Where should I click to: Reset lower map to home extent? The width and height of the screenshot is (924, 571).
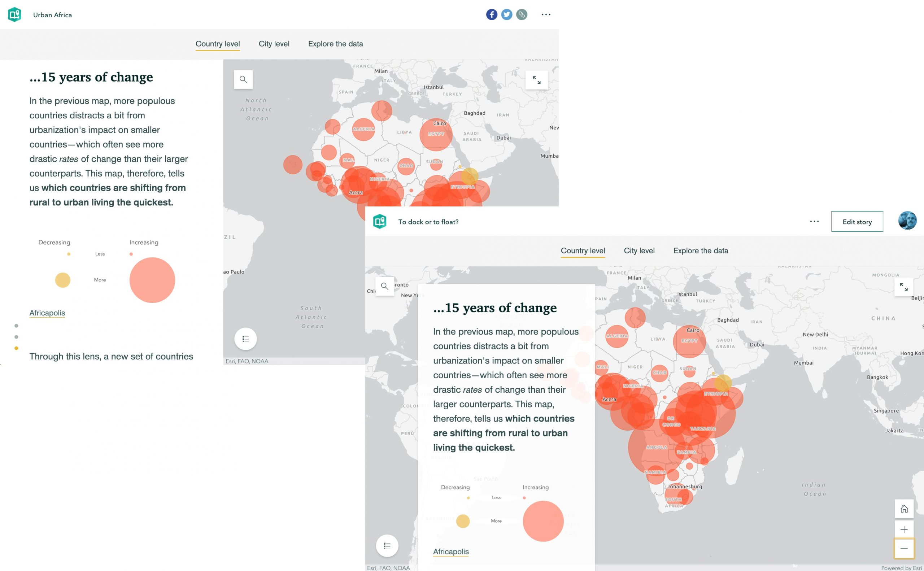coord(904,509)
